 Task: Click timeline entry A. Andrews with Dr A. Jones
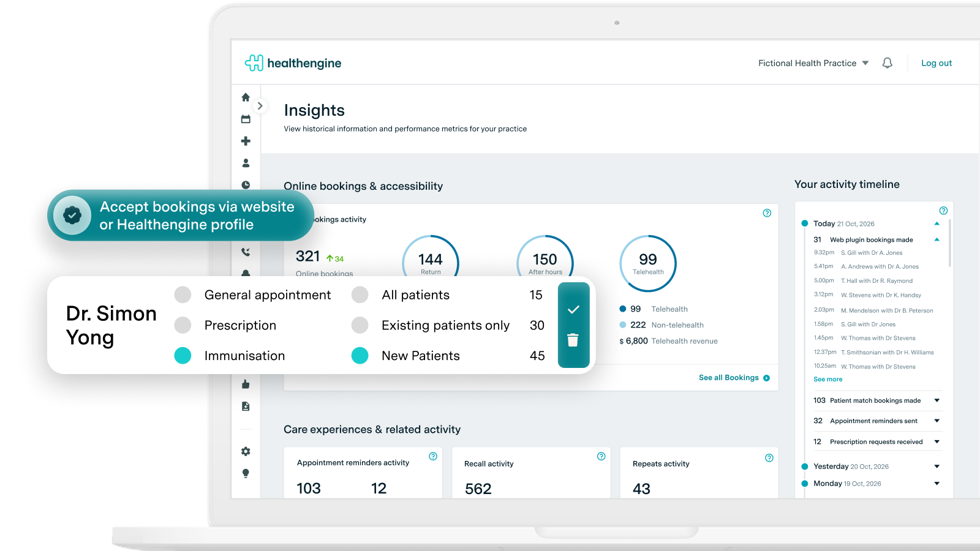(x=880, y=266)
